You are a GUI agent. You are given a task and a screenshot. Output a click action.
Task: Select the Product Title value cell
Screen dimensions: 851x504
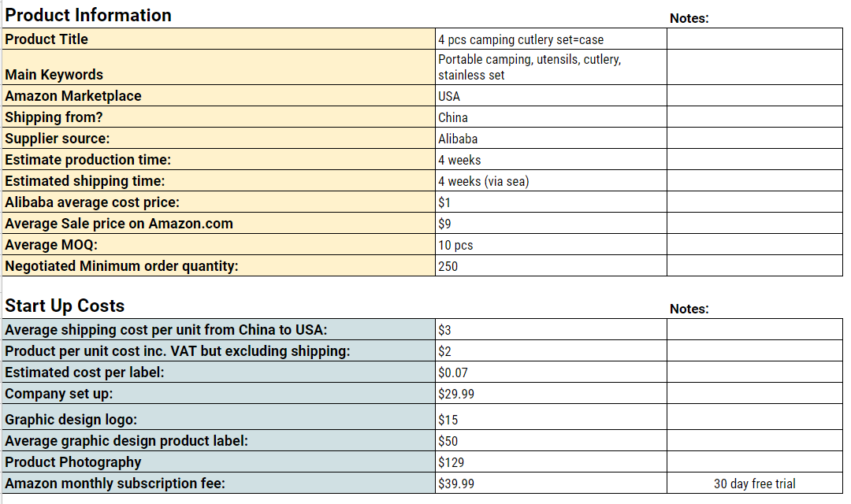551,39
